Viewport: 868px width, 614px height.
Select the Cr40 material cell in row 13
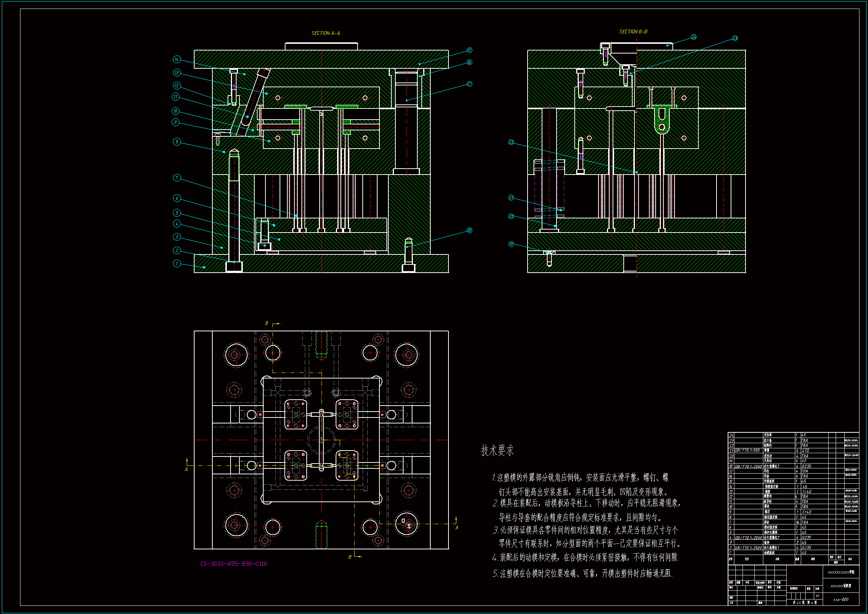[x=807, y=491]
